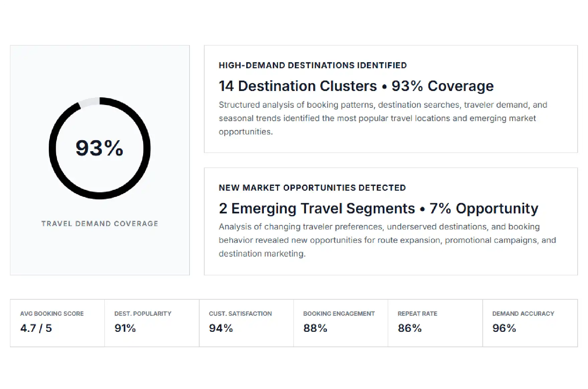Select the 91% popularity value
The image size is (588, 389).
(x=125, y=328)
